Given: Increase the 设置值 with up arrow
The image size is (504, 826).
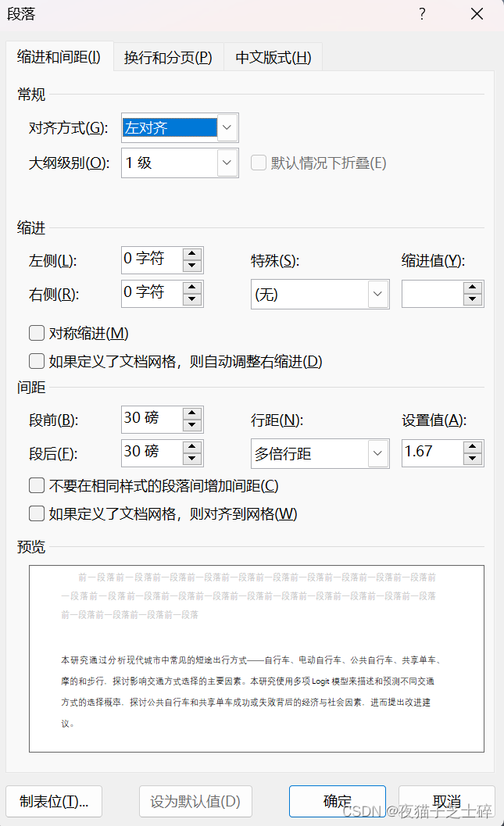Looking at the screenshot, I should [473, 447].
